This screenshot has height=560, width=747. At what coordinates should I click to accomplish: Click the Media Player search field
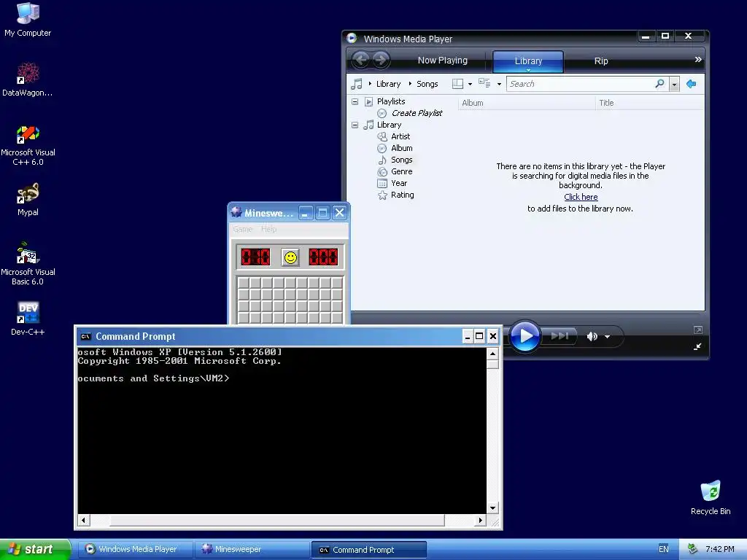pos(580,84)
